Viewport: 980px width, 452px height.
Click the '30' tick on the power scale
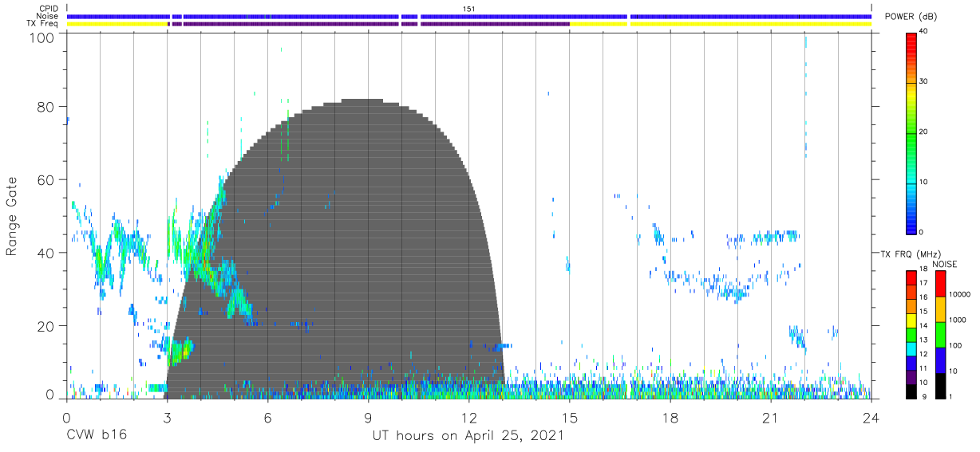pos(924,81)
